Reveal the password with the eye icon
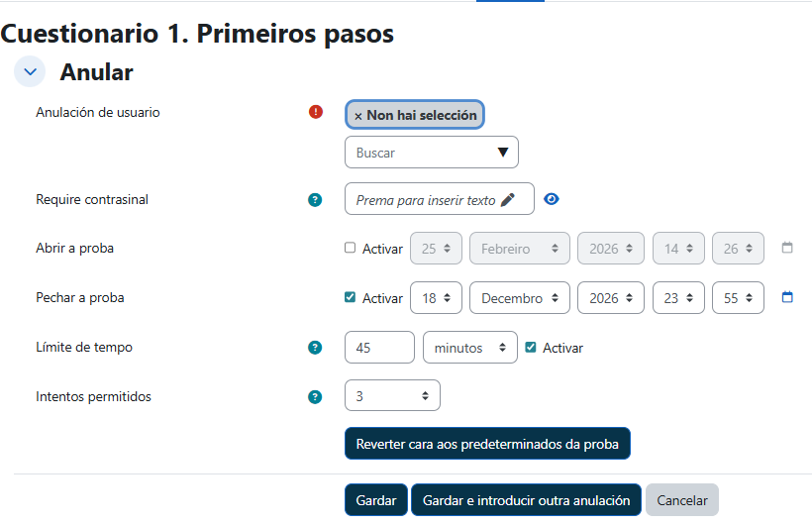812x525 pixels. [552, 199]
